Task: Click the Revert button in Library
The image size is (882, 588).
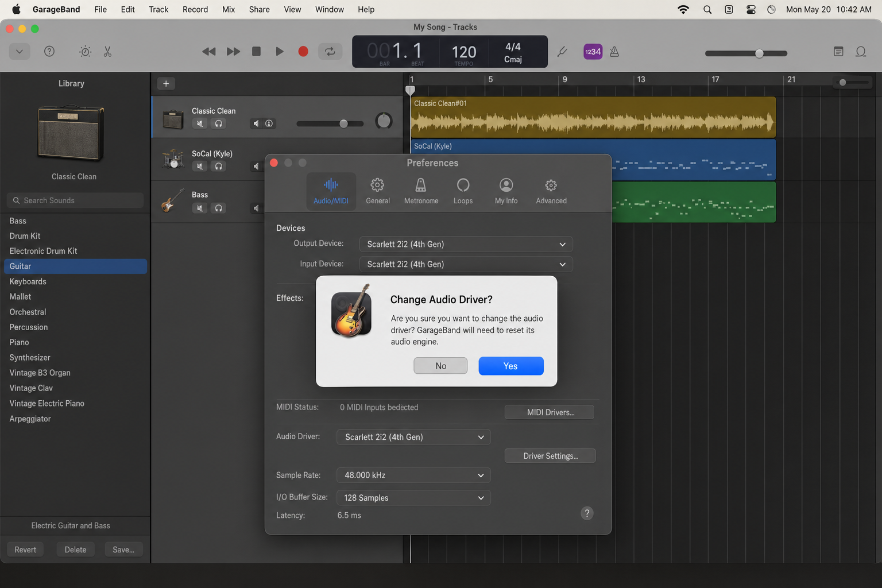Action: (25, 550)
